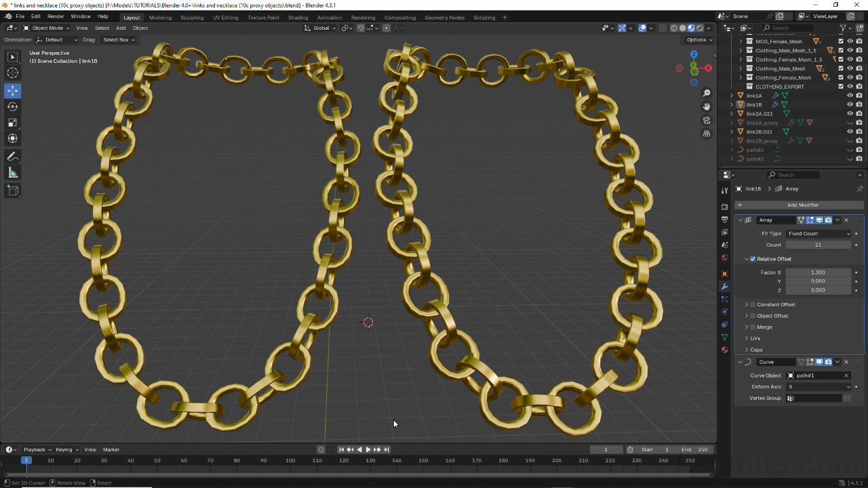Open the viewport Options dropdown
This screenshot has width=868, height=488.
699,40
